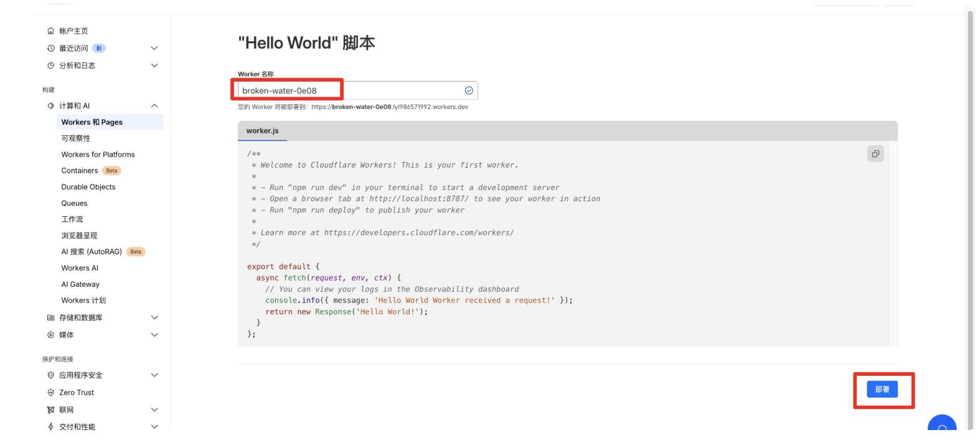Open Durable Objects menu item
Screen dimensions: 980x445
tap(88, 187)
